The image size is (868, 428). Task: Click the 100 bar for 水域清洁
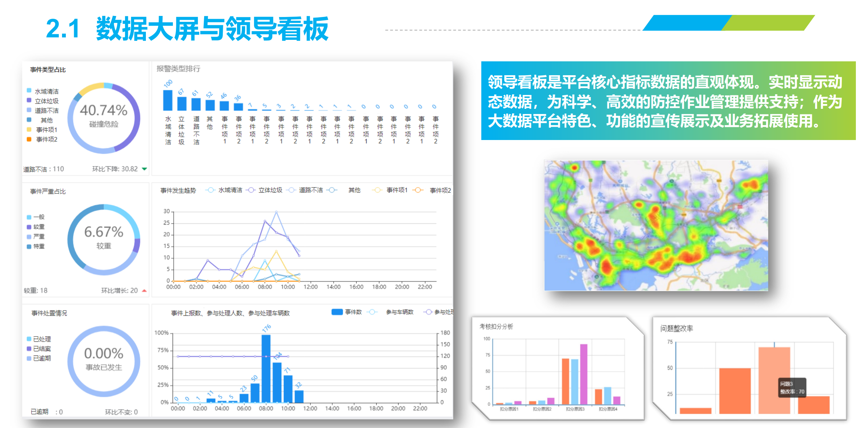coord(168,100)
